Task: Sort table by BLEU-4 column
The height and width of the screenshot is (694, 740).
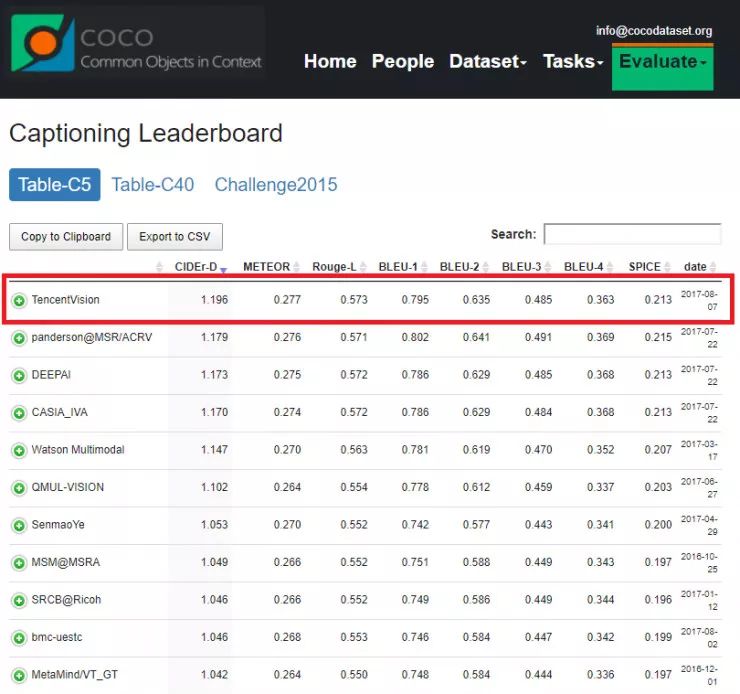Action: coord(589,267)
